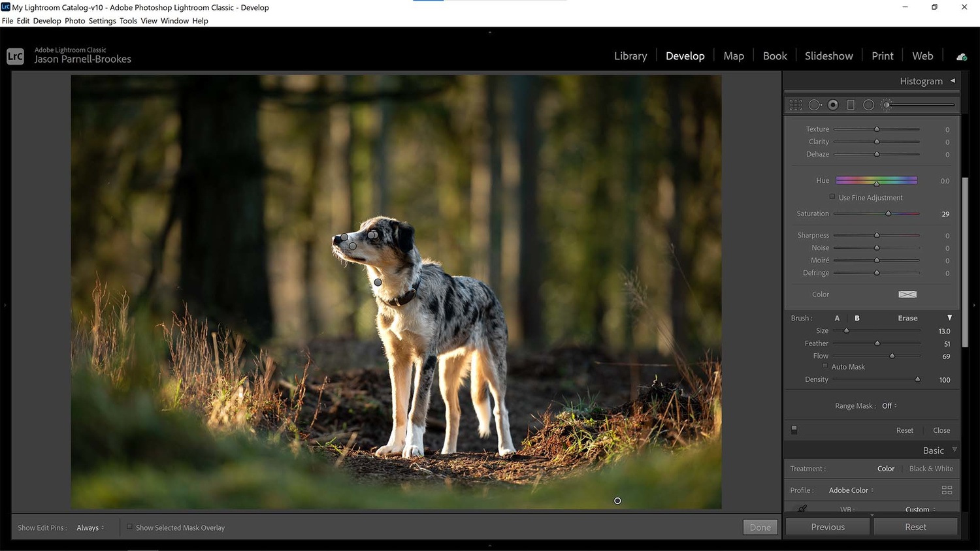Switch to the Book module
The width and height of the screenshot is (980, 551).
click(775, 56)
